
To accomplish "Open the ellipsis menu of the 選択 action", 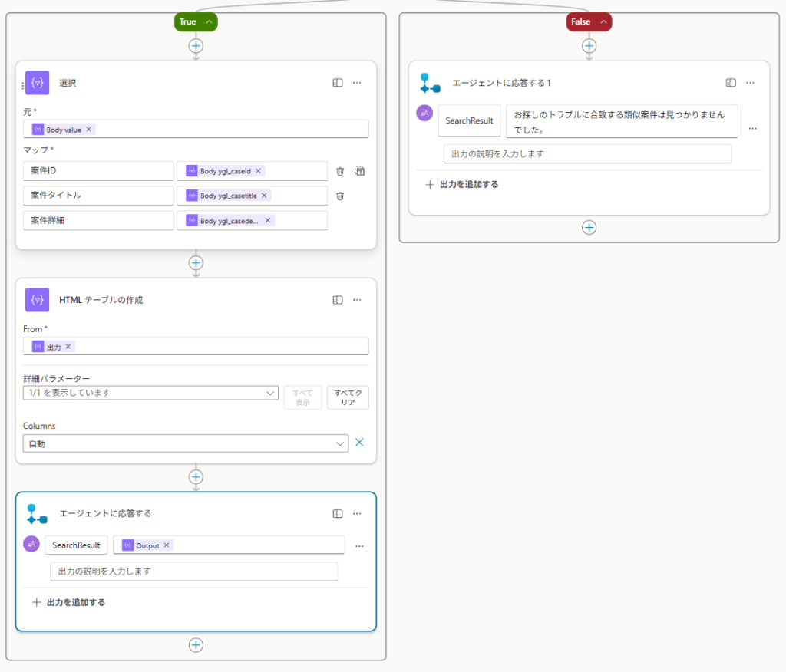I will [x=357, y=83].
